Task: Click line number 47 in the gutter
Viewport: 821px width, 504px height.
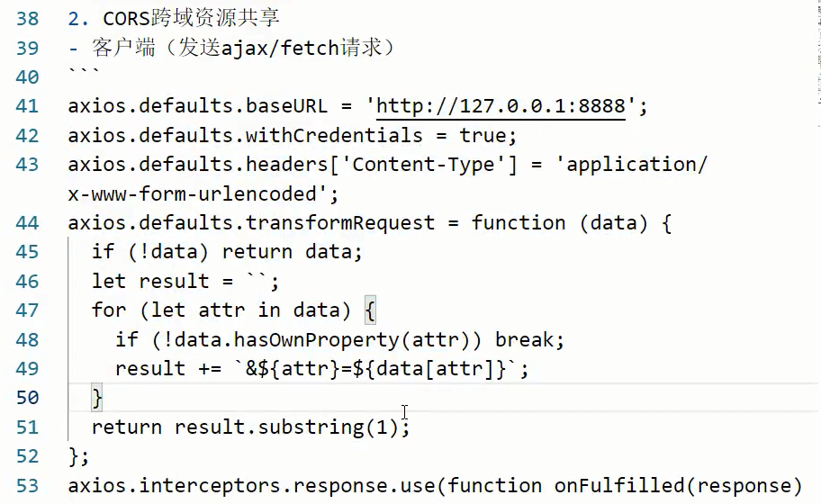Action: point(27,310)
